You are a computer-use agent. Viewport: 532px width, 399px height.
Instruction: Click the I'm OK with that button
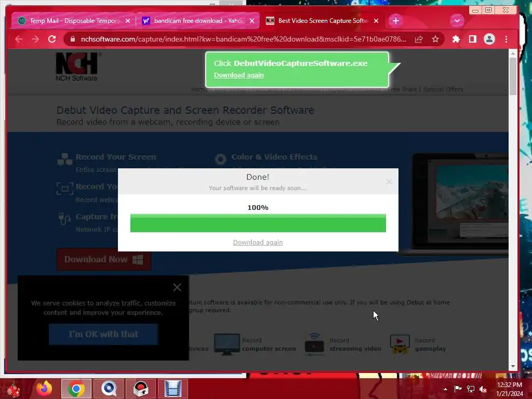point(103,334)
